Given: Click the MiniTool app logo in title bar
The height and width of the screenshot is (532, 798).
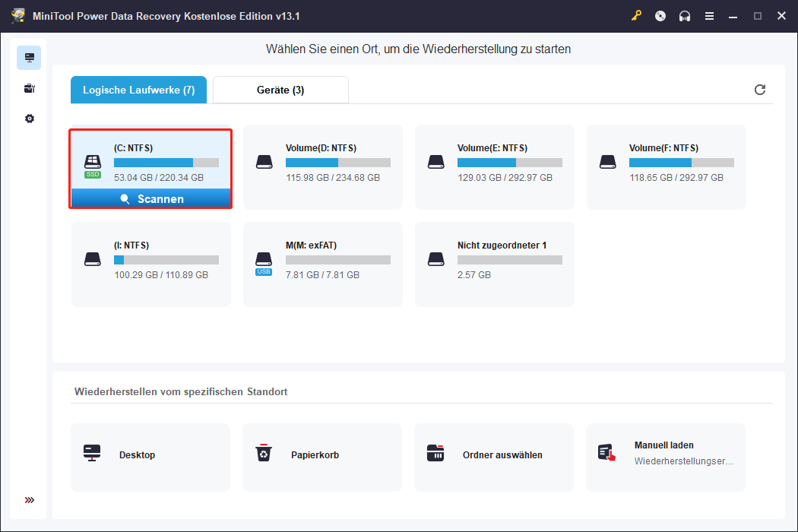Looking at the screenshot, I should (x=18, y=16).
